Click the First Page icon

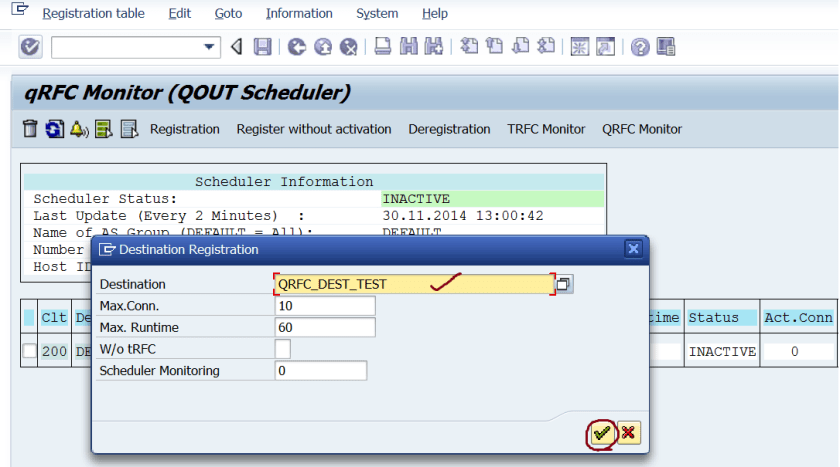(469, 47)
